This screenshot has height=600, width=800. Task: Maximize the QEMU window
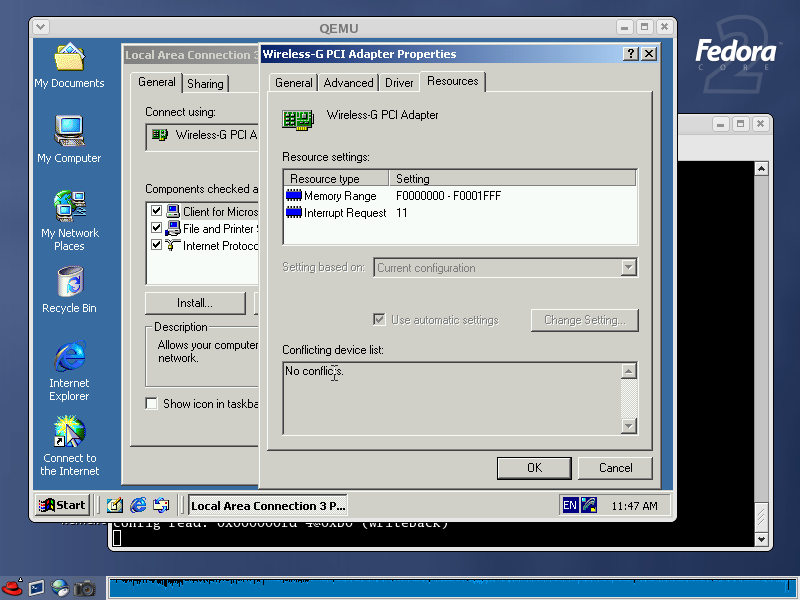click(644, 27)
